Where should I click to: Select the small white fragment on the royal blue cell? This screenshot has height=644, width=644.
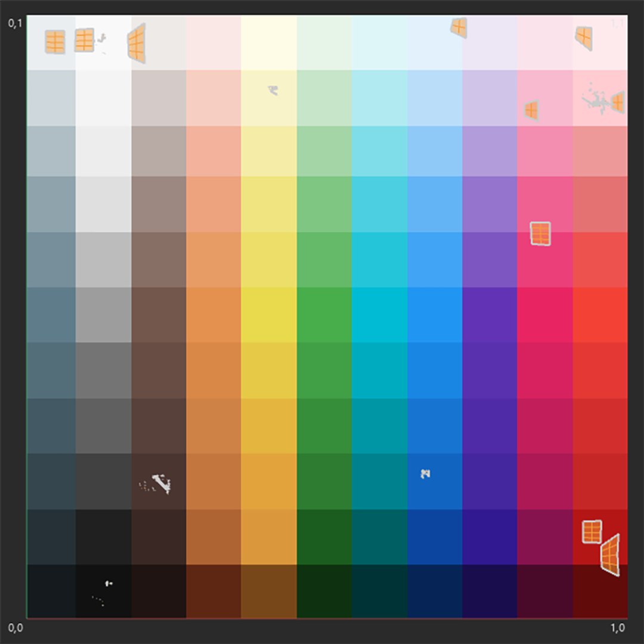[x=426, y=474]
